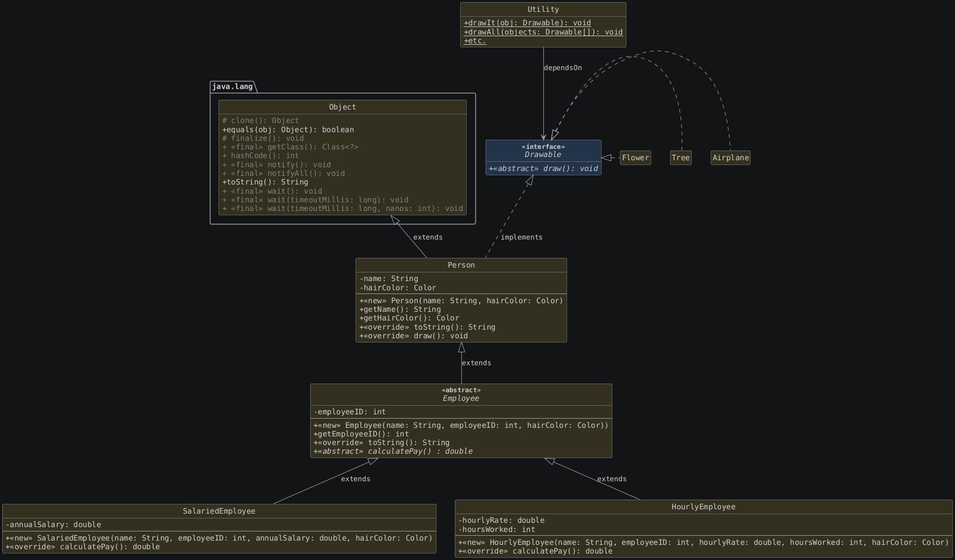Select the "-annualSalary: double" field
Image resolution: width=955 pixels, height=560 pixels.
point(53,525)
